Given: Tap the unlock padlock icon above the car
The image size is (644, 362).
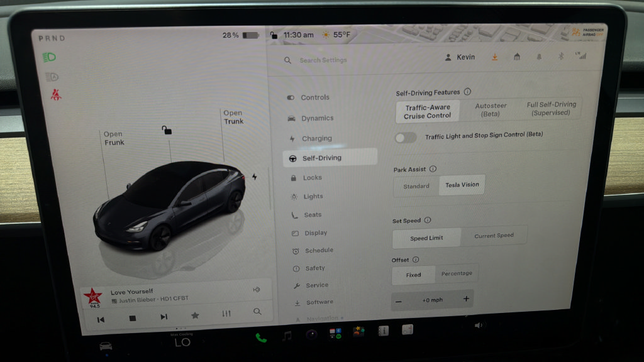Looking at the screenshot, I should [x=166, y=130].
